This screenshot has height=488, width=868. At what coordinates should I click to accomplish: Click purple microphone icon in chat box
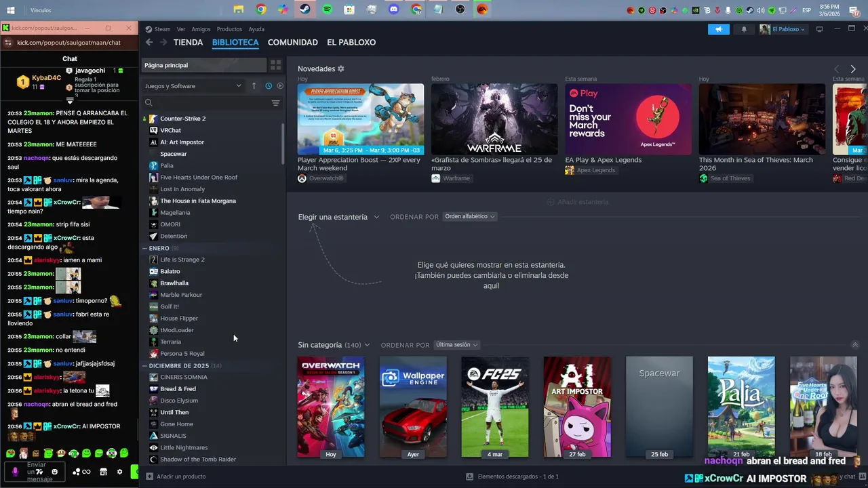click(16, 472)
